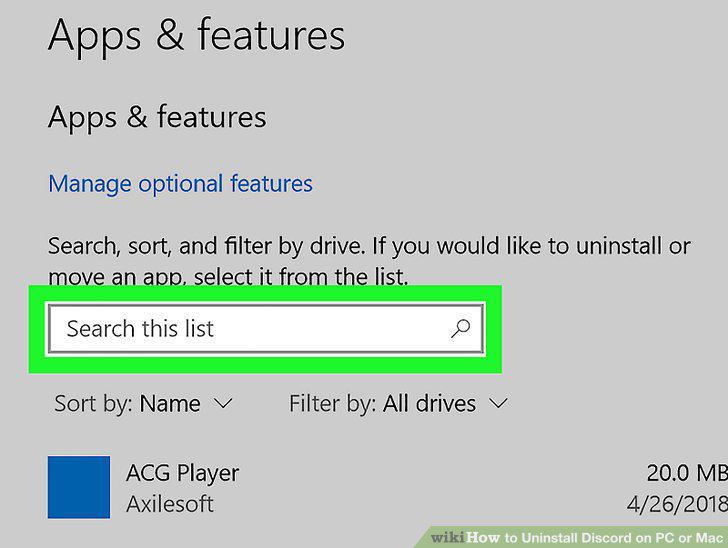Image resolution: width=728 pixels, height=548 pixels.
Task: Click the Axilesoft publisher label
Action: (x=170, y=504)
